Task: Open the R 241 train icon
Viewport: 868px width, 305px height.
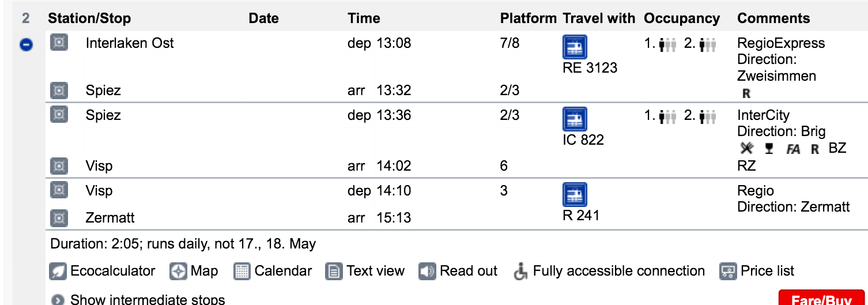Action: [x=575, y=195]
